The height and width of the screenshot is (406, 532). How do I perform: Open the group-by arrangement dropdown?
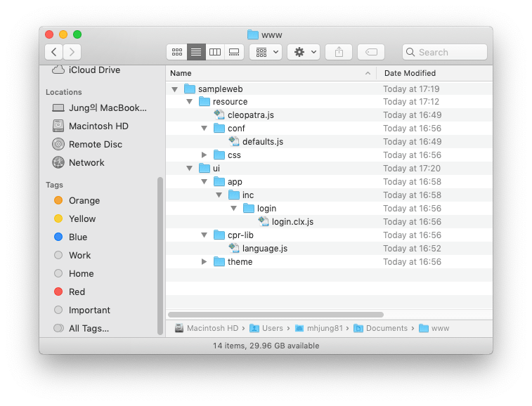pyautogui.click(x=266, y=52)
